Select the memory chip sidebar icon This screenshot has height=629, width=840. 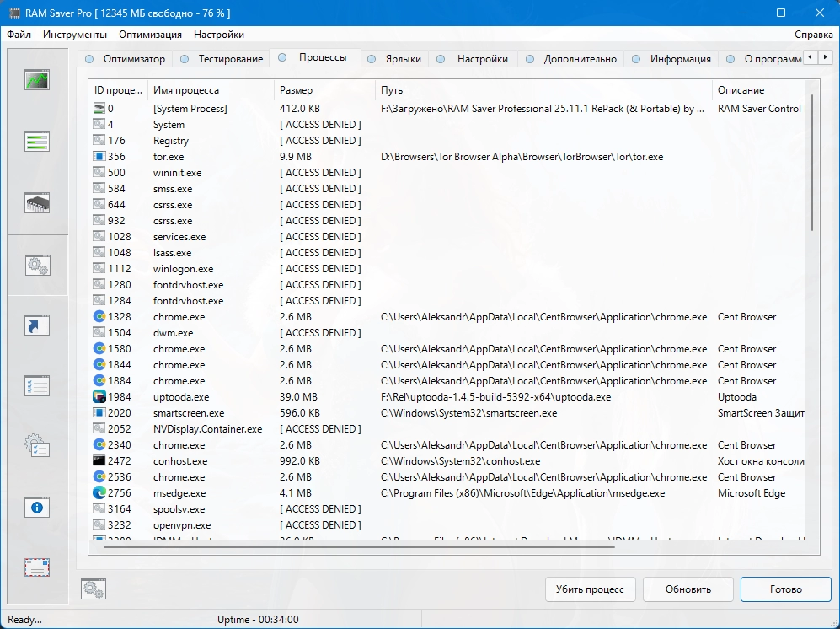tap(37, 202)
